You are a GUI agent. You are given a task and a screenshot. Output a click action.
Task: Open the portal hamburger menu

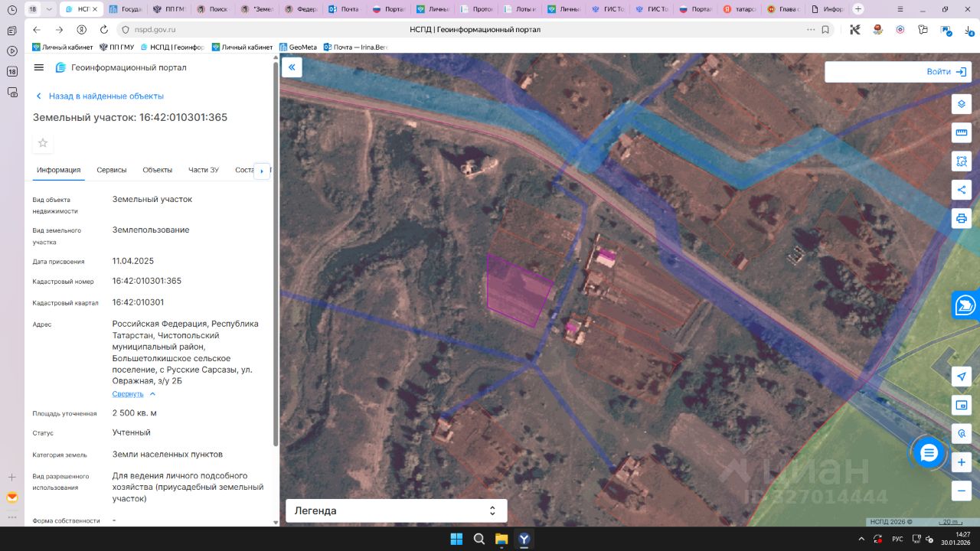point(39,67)
